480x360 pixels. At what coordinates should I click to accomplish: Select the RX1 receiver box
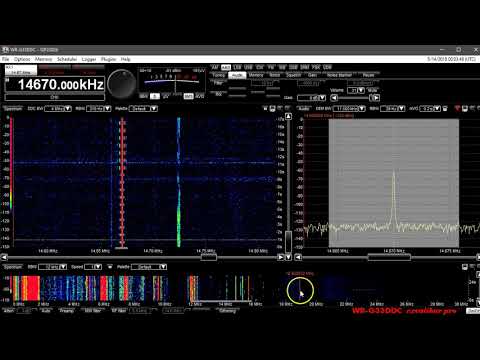pos(21,70)
